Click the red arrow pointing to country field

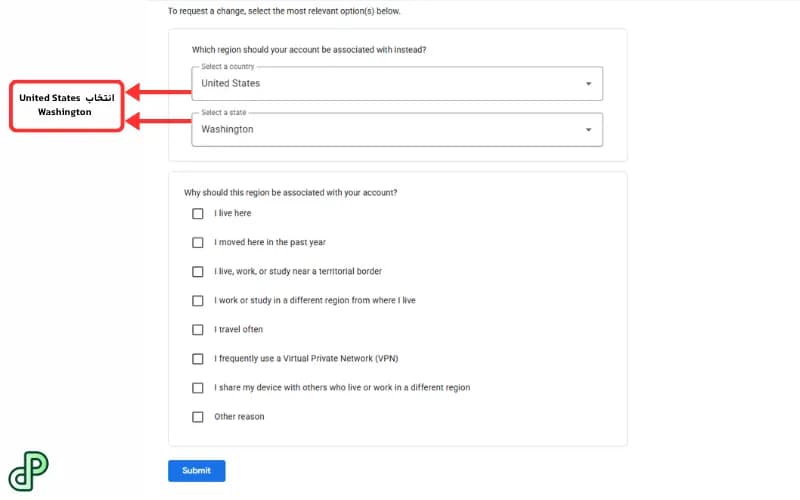[x=158, y=92]
